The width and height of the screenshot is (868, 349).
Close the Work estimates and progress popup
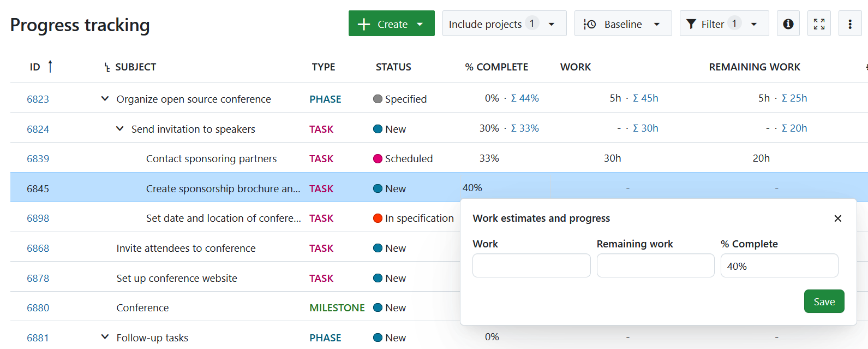837,218
